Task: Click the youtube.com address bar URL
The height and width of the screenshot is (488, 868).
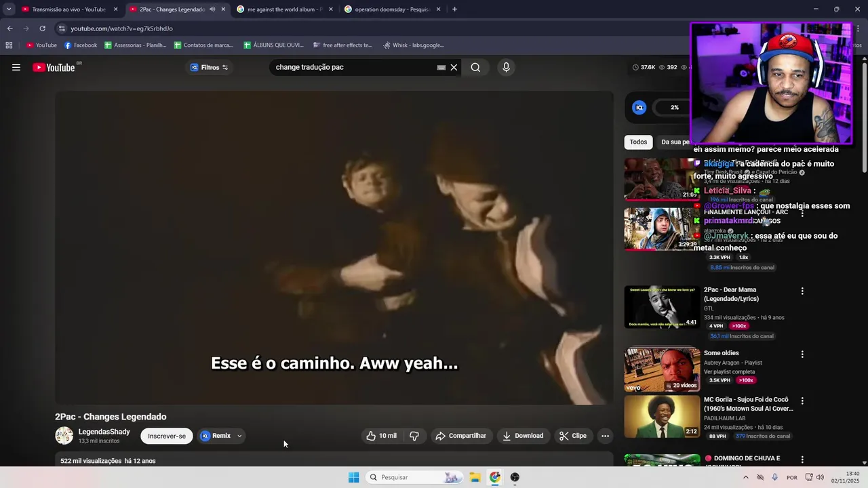Action: [x=122, y=28]
